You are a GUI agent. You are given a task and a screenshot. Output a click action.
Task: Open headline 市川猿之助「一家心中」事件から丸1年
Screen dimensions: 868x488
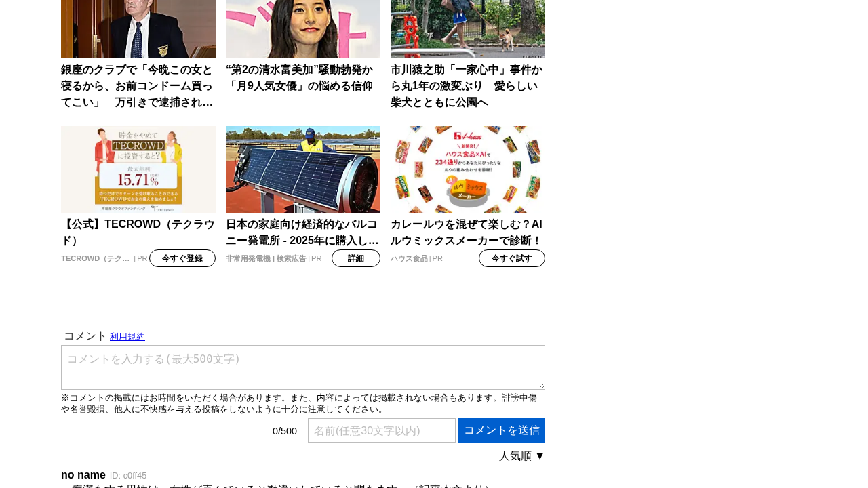click(468, 86)
